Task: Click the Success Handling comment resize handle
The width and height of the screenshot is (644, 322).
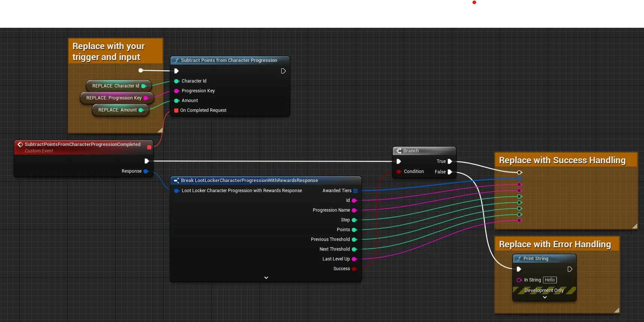Action: coord(635,226)
